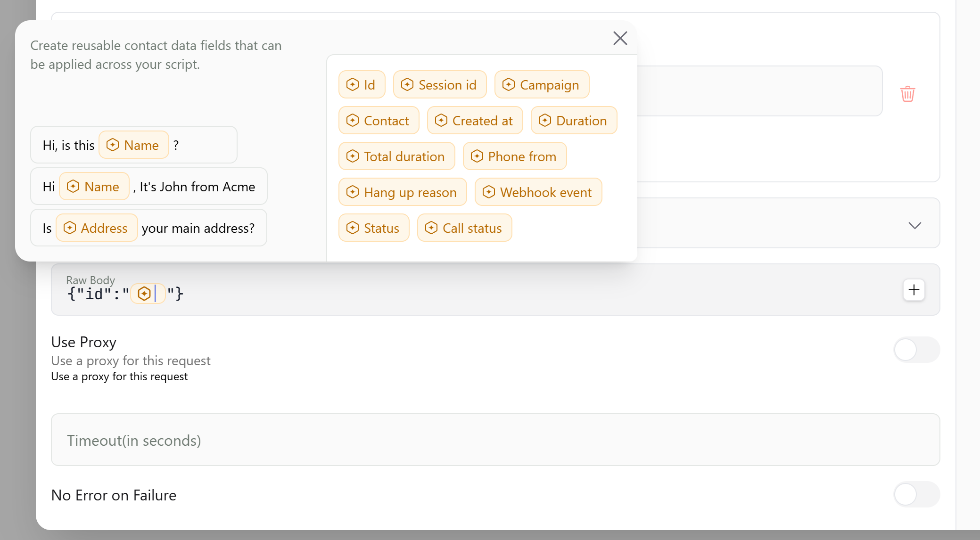Screen dimensions: 980x540
Task: Click the hexagon icon on the Address chip
Action: point(70,228)
